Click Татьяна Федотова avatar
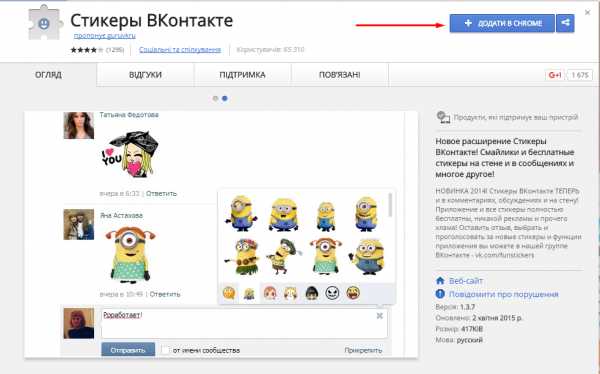This screenshot has width=600, height=374. (79, 125)
